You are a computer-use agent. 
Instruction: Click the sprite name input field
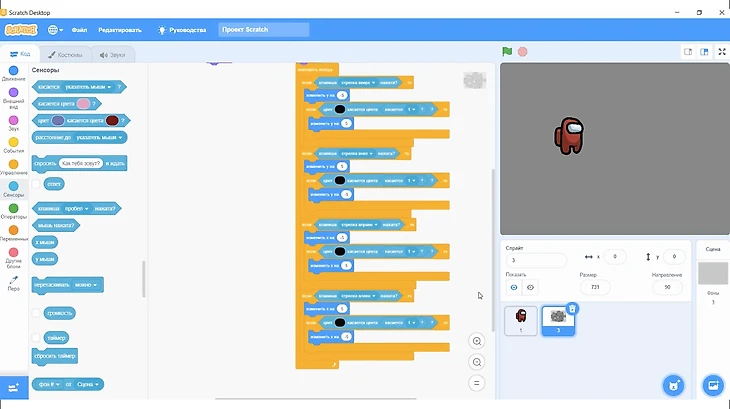(536, 260)
